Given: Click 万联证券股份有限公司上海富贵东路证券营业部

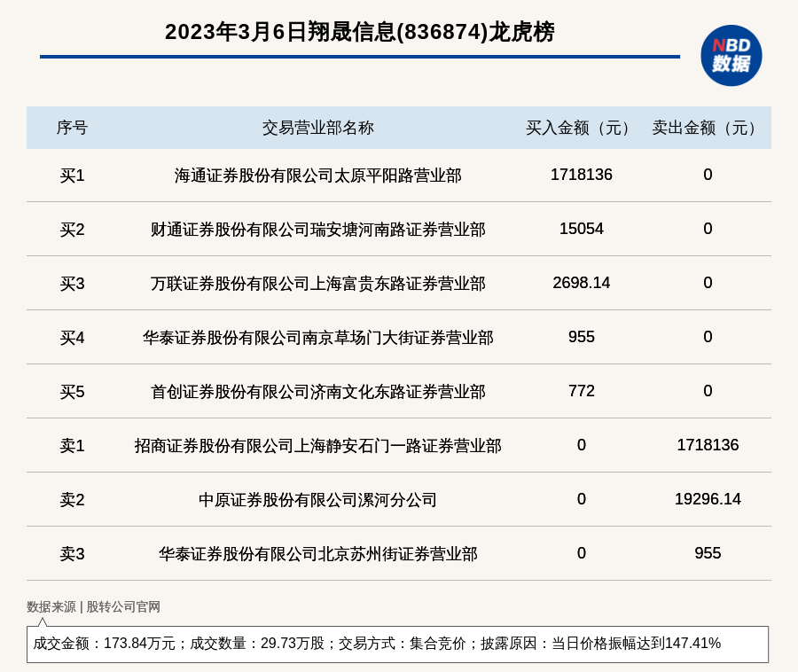Looking at the screenshot, I should [x=318, y=284].
